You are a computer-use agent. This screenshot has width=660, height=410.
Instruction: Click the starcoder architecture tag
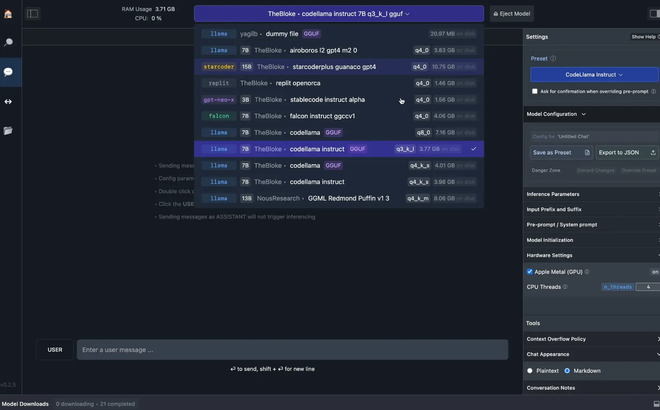click(x=219, y=67)
